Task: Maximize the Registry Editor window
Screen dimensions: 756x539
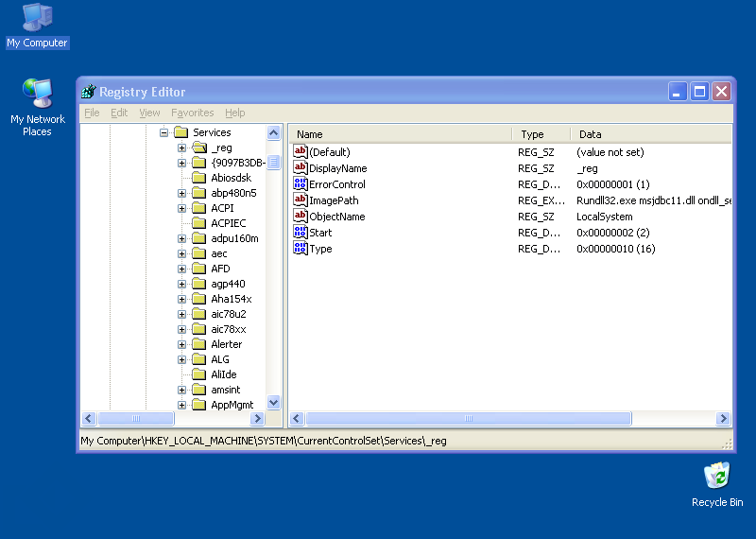Action: (699, 91)
